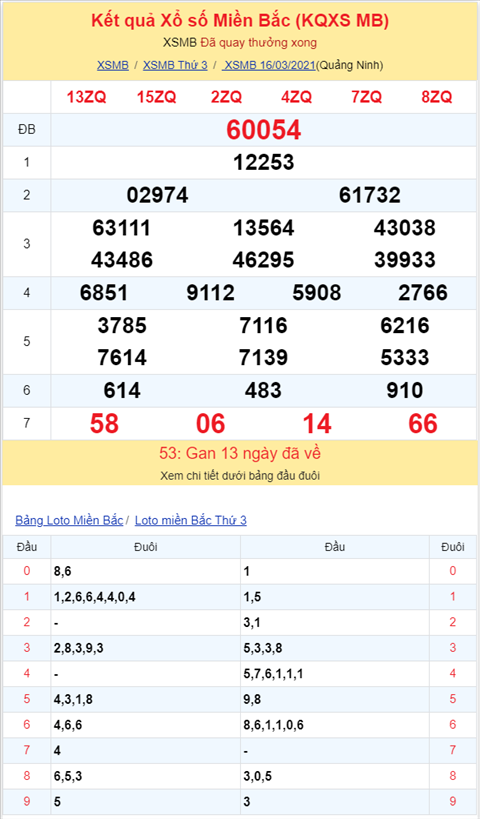
Task: Select third prize number 13564
Action: (264, 228)
